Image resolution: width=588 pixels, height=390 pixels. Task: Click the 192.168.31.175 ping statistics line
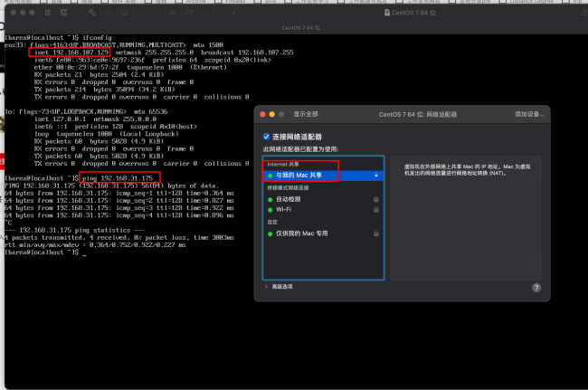[74, 230]
